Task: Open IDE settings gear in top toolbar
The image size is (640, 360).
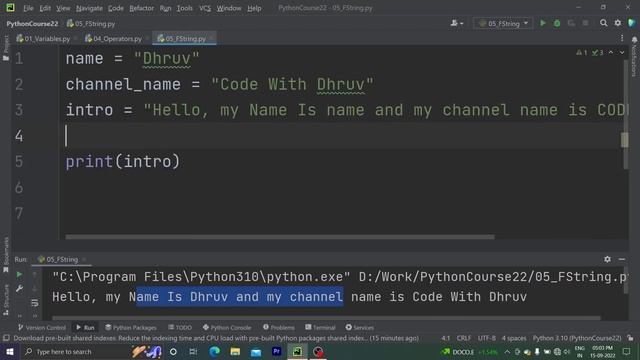Action: click(618, 23)
